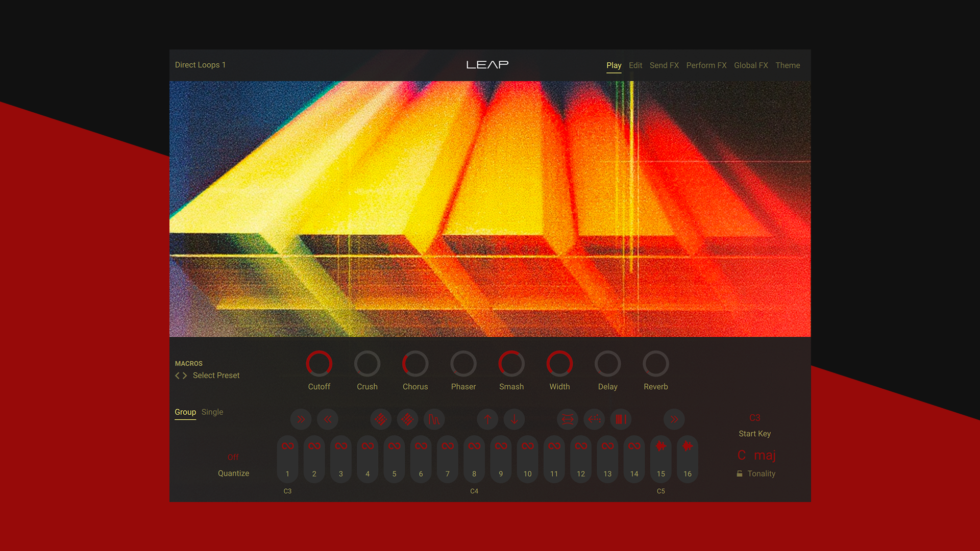The height and width of the screenshot is (551, 980).
Task: Turn the Cutoff macro knob
Action: pos(320,363)
